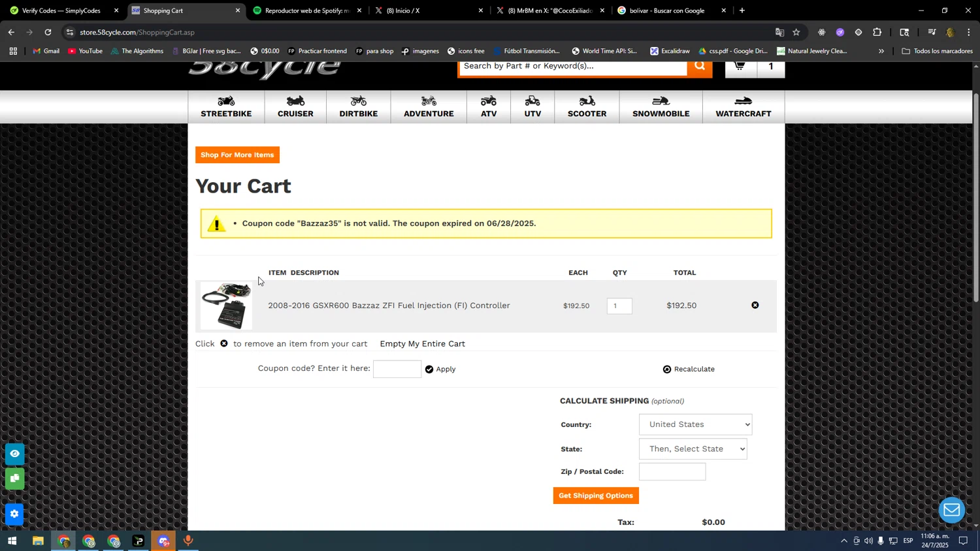Screen dimensions: 980x551
Task: Click the coupon code input field
Action: click(397, 370)
